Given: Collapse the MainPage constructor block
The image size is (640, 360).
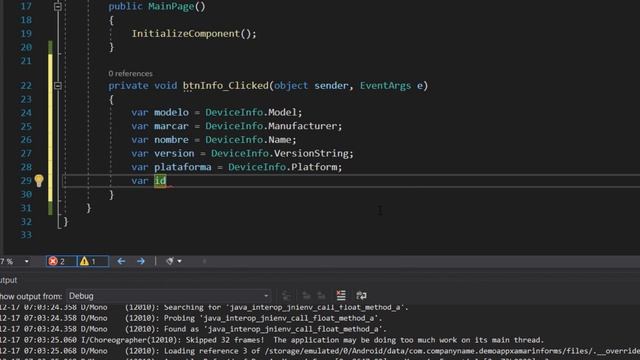Looking at the screenshot, I should 58,7.
